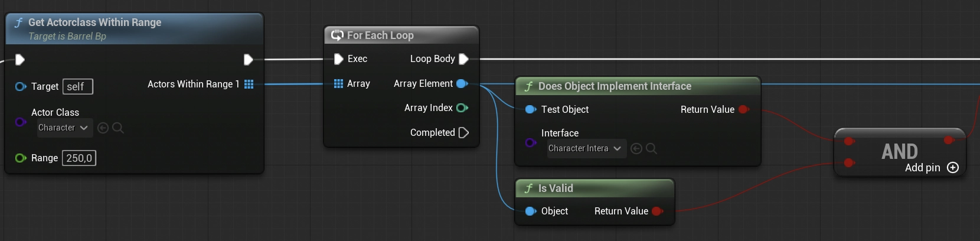The height and width of the screenshot is (241, 980).
Task: Open the Actor Class Character dropdown
Action: [64, 128]
